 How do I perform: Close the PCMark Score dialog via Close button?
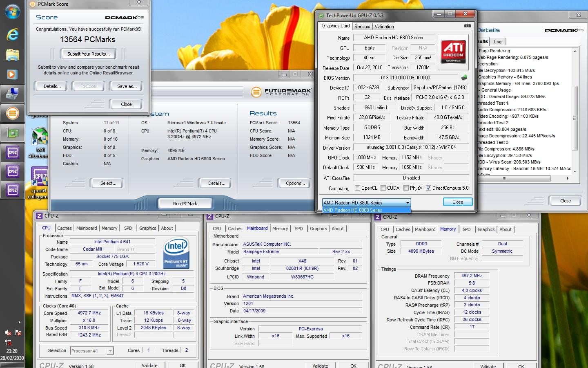126,104
